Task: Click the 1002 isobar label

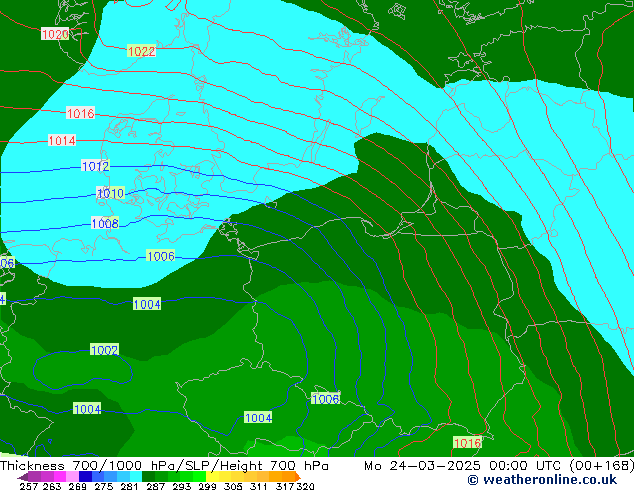Action: click(104, 350)
